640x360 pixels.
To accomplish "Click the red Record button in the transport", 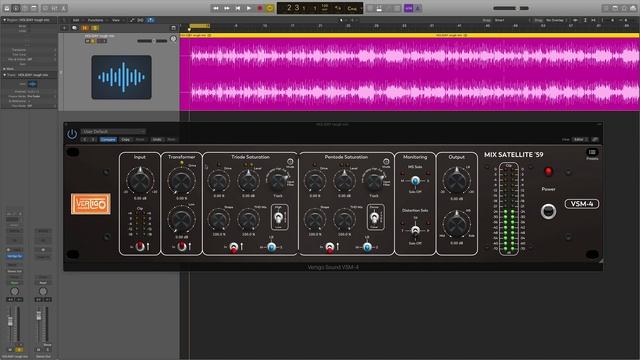I will tap(260, 8).
